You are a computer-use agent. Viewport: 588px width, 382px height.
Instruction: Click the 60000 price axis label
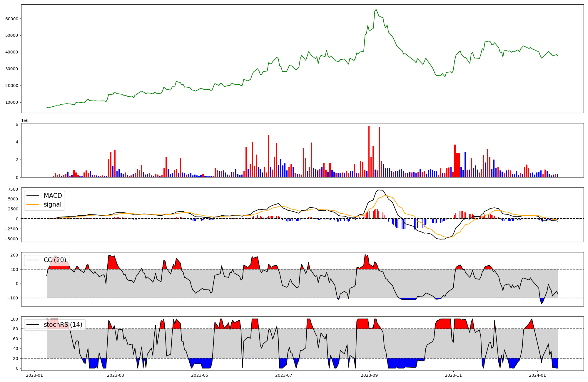tap(12, 19)
